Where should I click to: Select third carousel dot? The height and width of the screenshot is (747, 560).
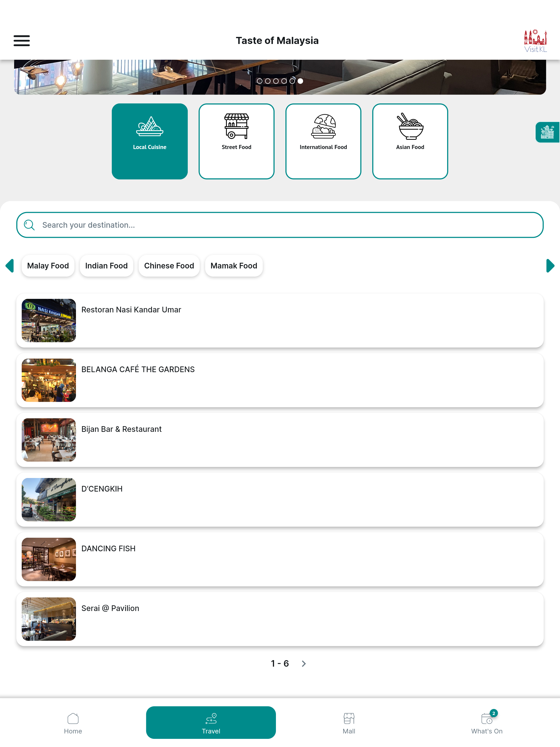276,81
